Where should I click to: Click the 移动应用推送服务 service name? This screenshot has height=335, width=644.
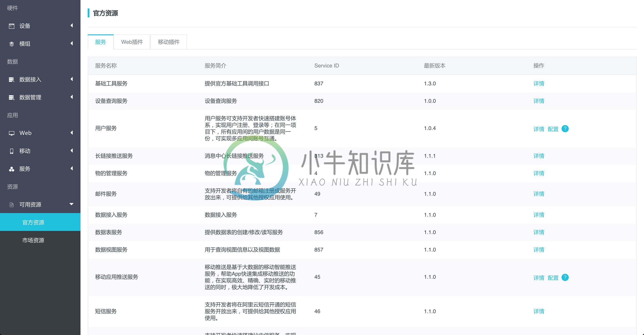[x=117, y=277]
